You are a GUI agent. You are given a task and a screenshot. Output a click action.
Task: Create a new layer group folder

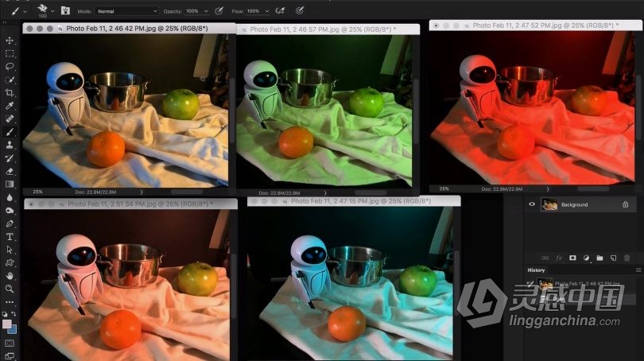[x=599, y=258]
